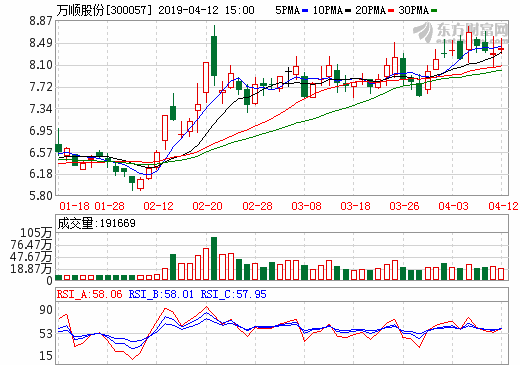Click the stock name 万顺股份[300057]

[104, 10]
